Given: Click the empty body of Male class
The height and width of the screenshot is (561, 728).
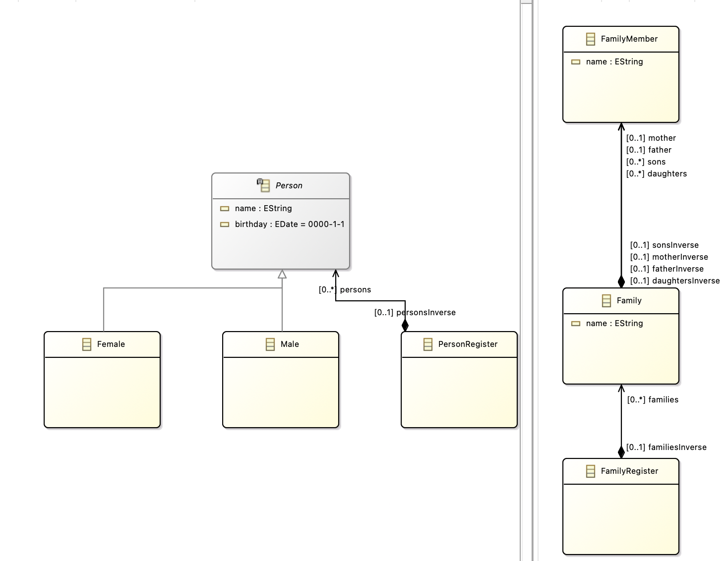Looking at the screenshot, I should (281, 392).
